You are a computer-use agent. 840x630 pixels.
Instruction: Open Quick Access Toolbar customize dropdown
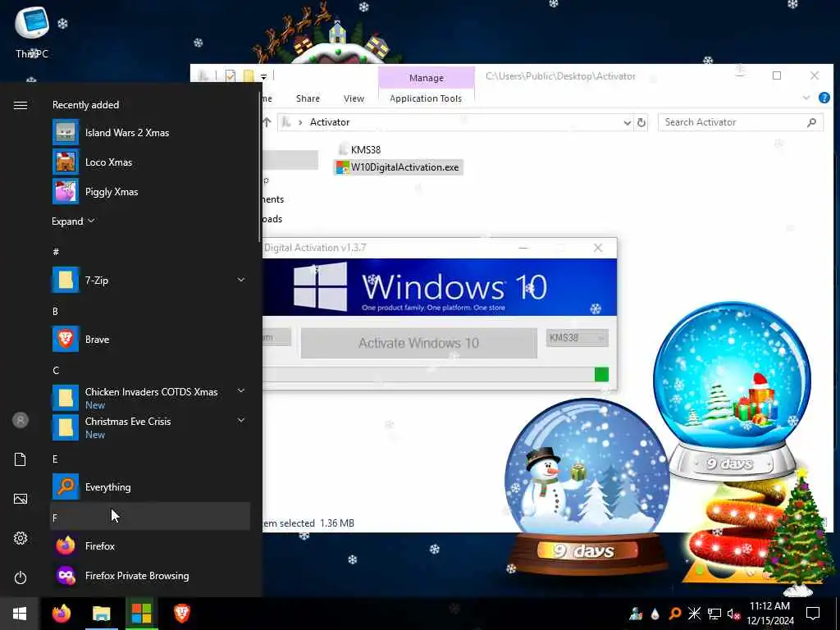pyautogui.click(x=263, y=76)
